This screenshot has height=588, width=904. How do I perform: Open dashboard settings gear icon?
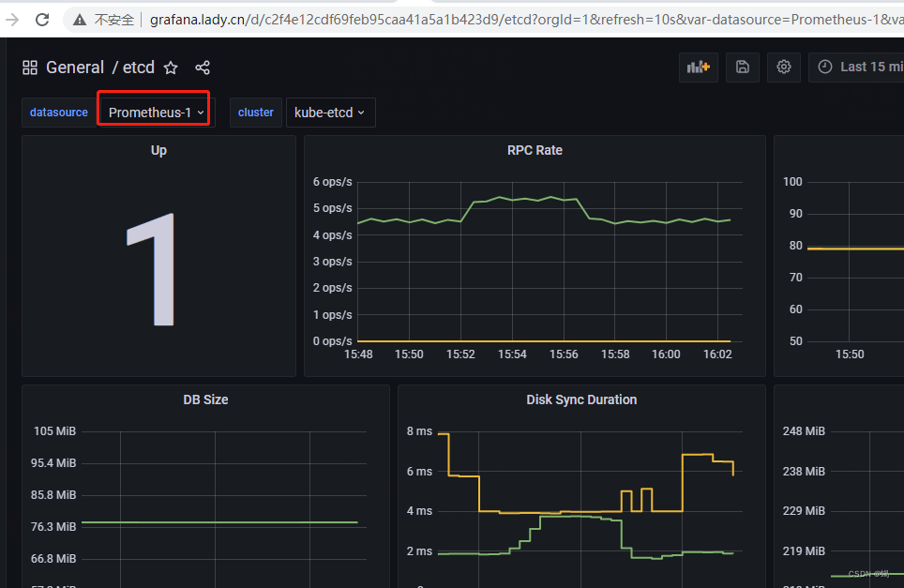784,67
